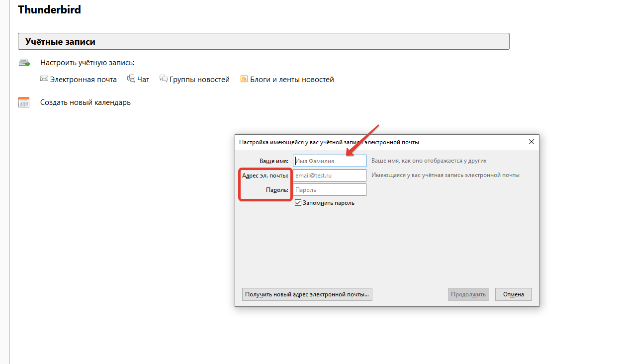Click the account setup icon with green plus
The image size is (617, 364).
24,63
